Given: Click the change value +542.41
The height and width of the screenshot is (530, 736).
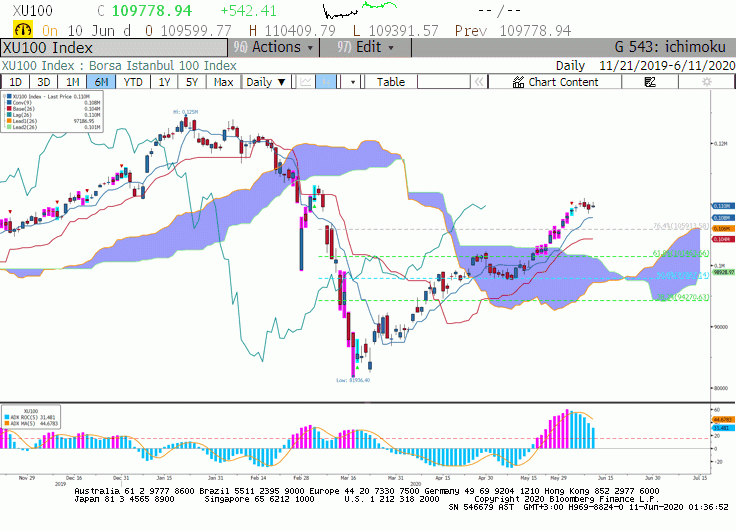Looking at the screenshot, I should [x=248, y=10].
